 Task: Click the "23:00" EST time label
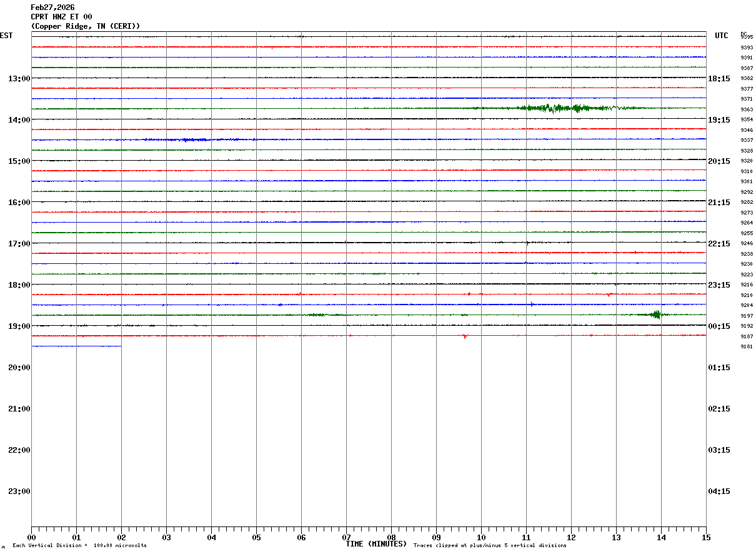tap(19, 491)
